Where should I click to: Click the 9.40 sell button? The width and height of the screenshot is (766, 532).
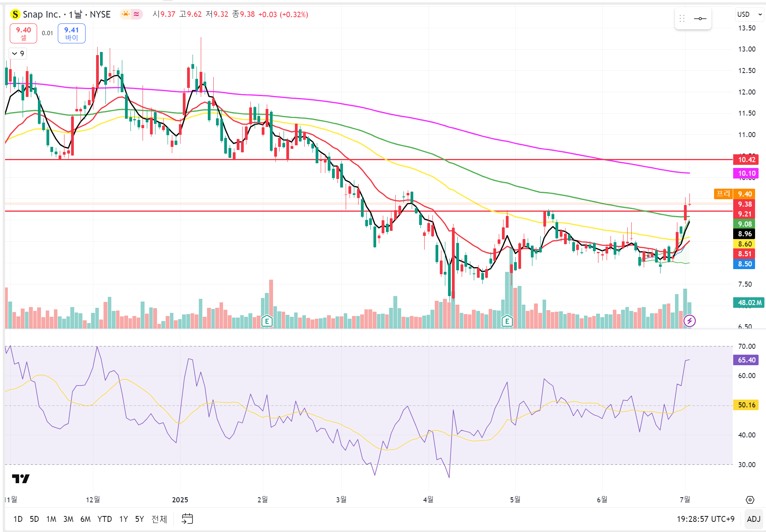[x=23, y=33]
